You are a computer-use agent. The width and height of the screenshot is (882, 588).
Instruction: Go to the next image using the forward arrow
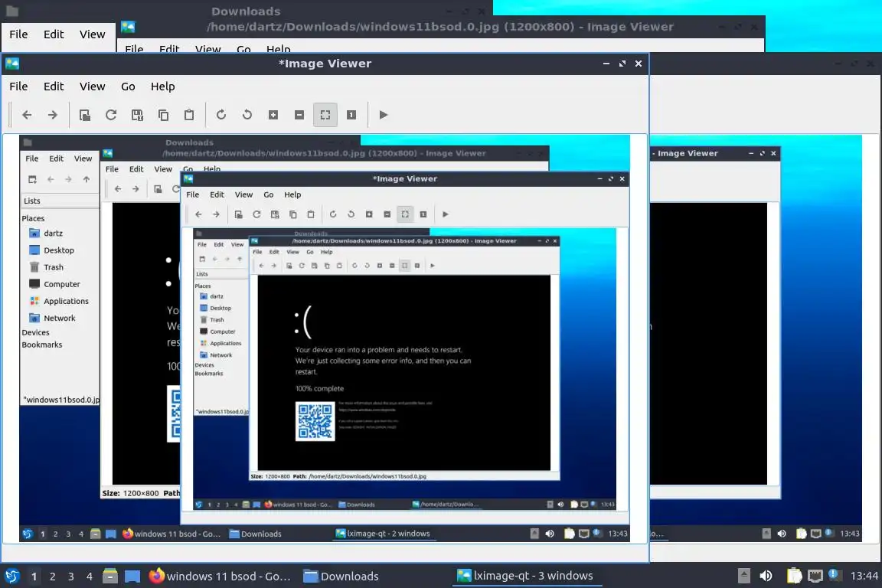[x=53, y=115]
